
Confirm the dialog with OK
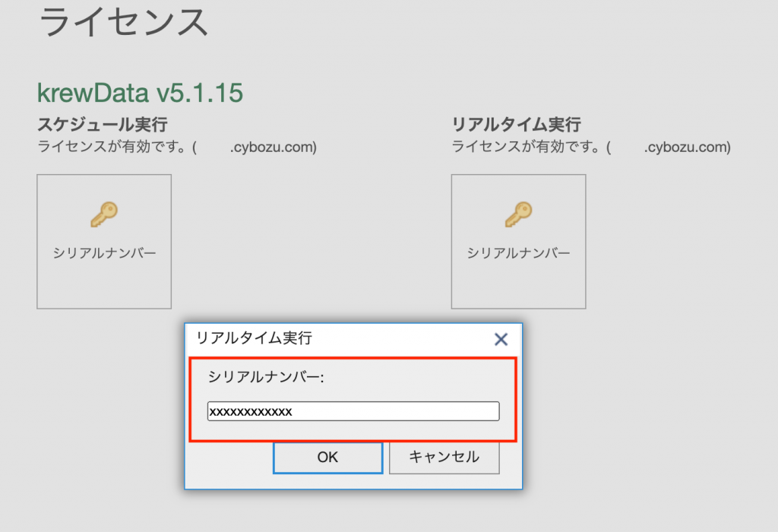pyautogui.click(x=328, y=457)
